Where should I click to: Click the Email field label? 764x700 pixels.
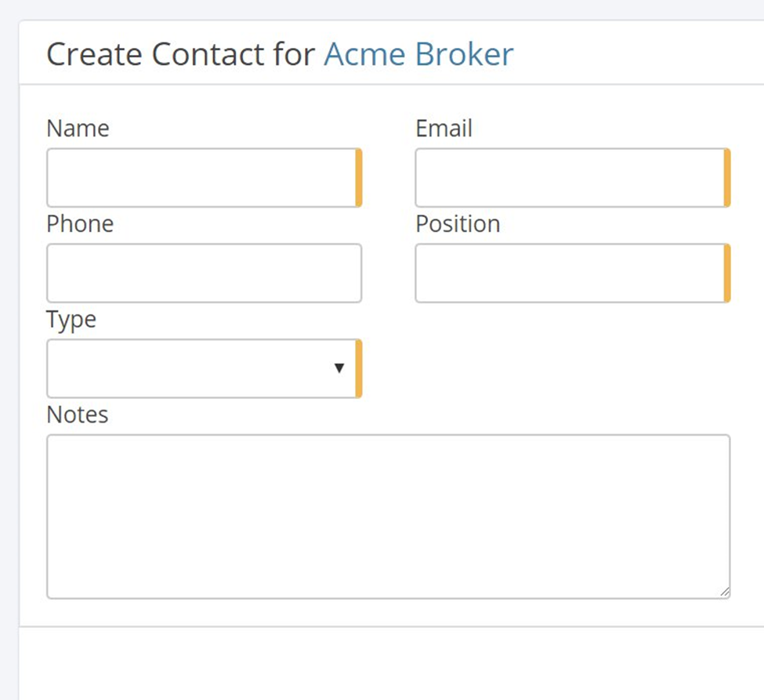444,129
